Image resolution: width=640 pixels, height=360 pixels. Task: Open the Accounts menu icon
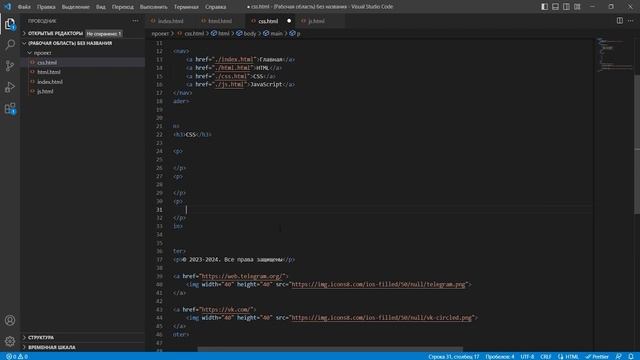click(10, 320)
